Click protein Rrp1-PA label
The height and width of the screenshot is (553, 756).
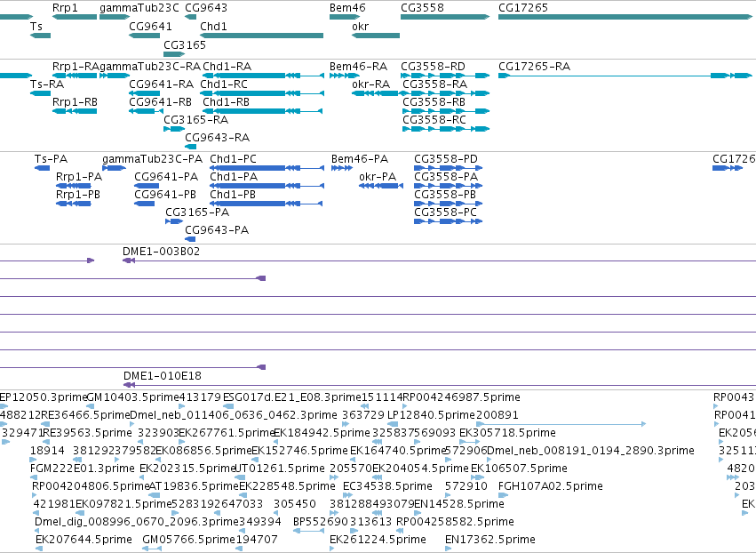click(79, 177)
